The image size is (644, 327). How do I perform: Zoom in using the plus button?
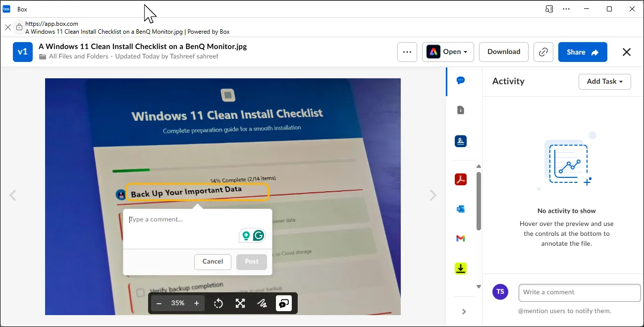tap(197, 303)
